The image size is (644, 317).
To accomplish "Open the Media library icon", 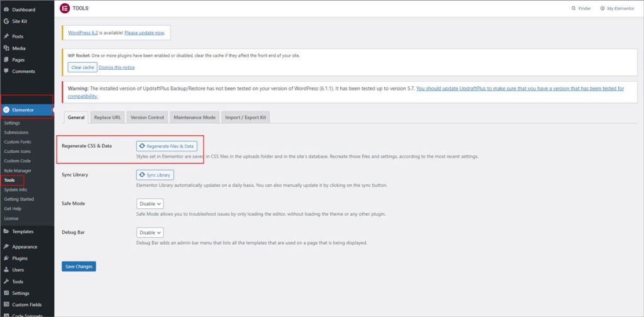I will tap(6, 48).
